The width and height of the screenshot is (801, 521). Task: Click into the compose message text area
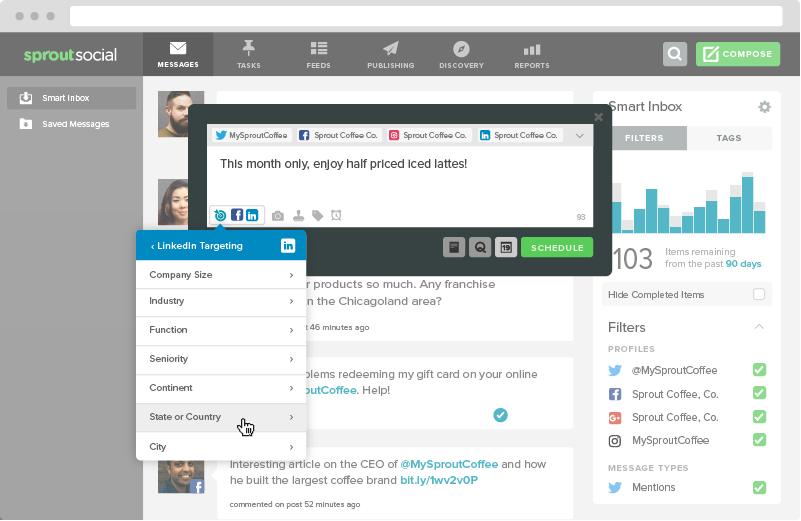tap(400, 176)
